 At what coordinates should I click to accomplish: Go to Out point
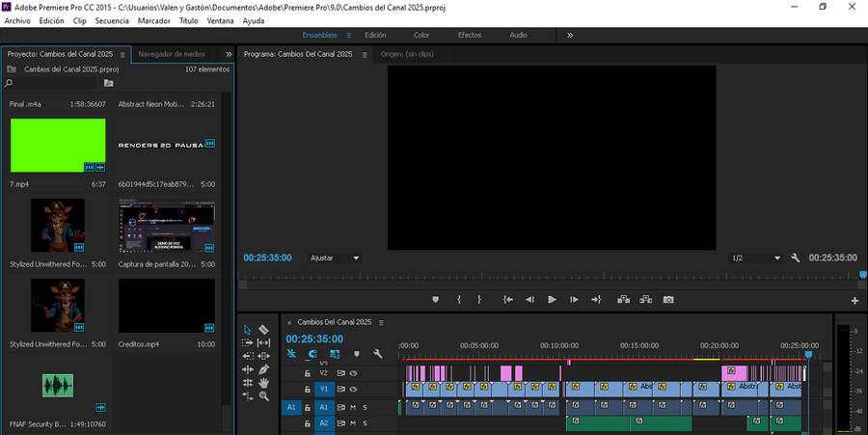coord(596,299)
